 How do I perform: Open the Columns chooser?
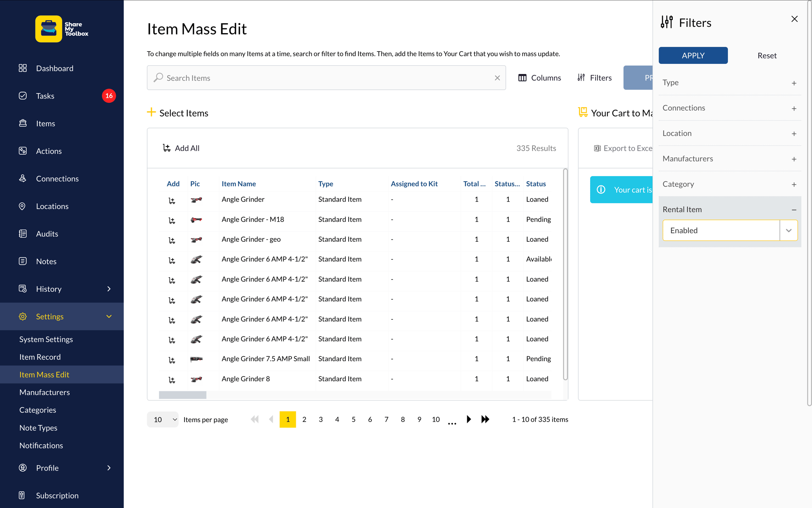pos(539,78)
